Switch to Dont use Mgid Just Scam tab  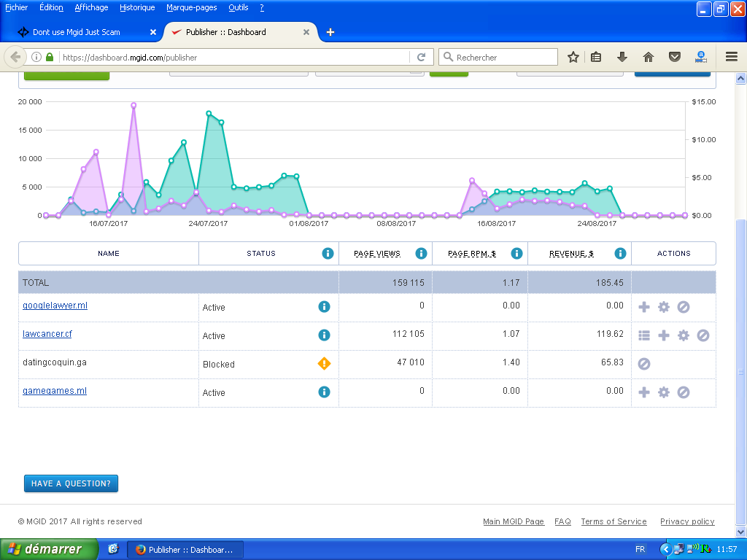[x=77, y=32]
